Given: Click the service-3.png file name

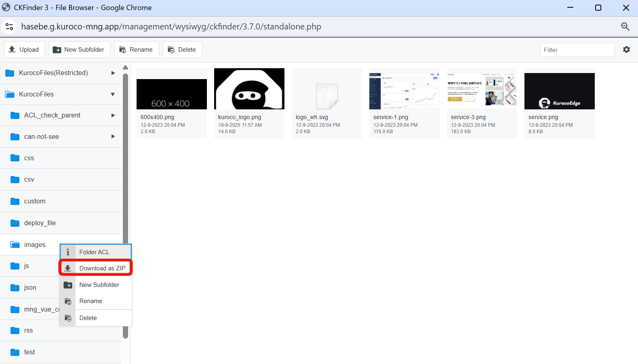Looking at the screenshot, I should pyautogui.click(x=468, y=117).
